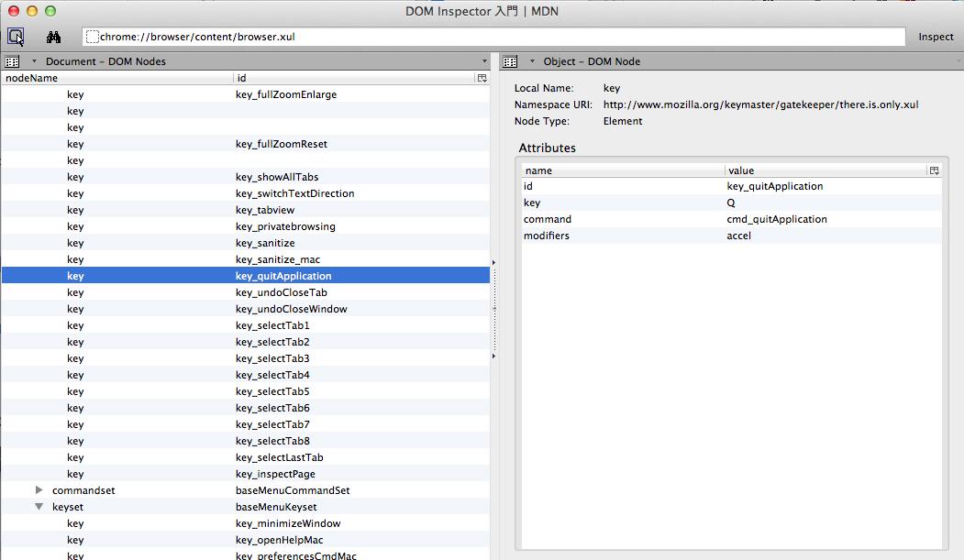Click the binoculars find node icon

[53, 37]
